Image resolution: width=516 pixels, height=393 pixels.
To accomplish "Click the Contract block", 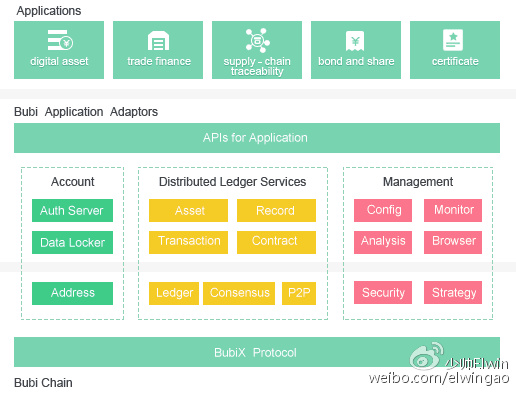I will tap(276, 242).
